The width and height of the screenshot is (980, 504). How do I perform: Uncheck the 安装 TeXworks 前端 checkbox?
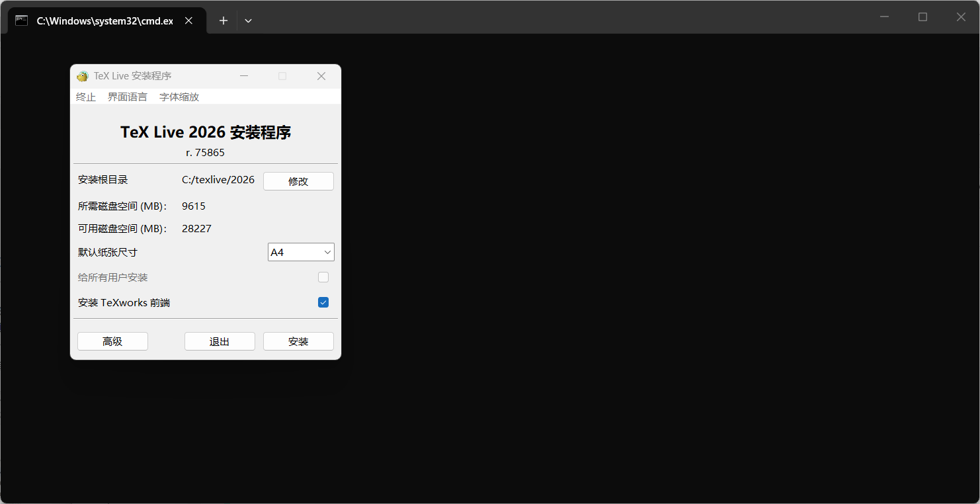tap(323, 302)
